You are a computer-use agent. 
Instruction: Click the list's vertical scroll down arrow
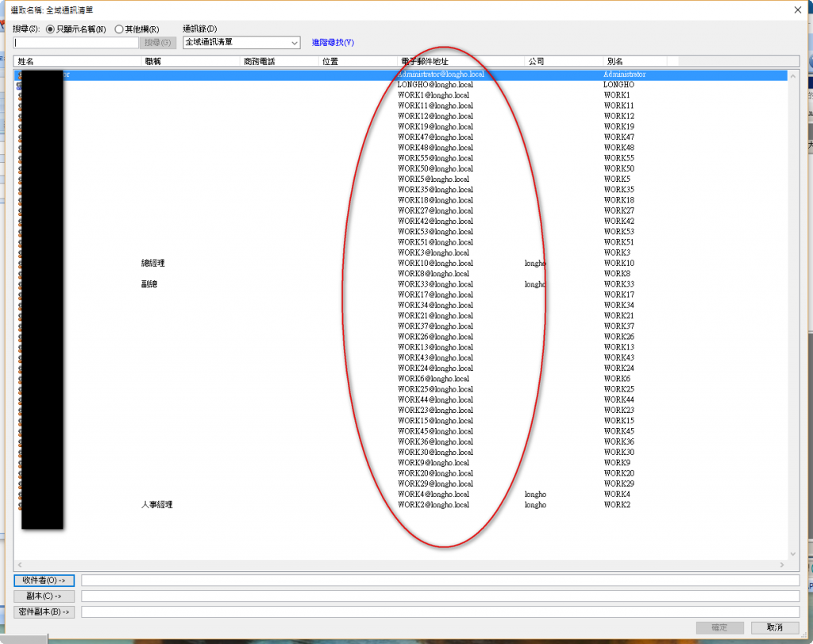tap(793, 553)
